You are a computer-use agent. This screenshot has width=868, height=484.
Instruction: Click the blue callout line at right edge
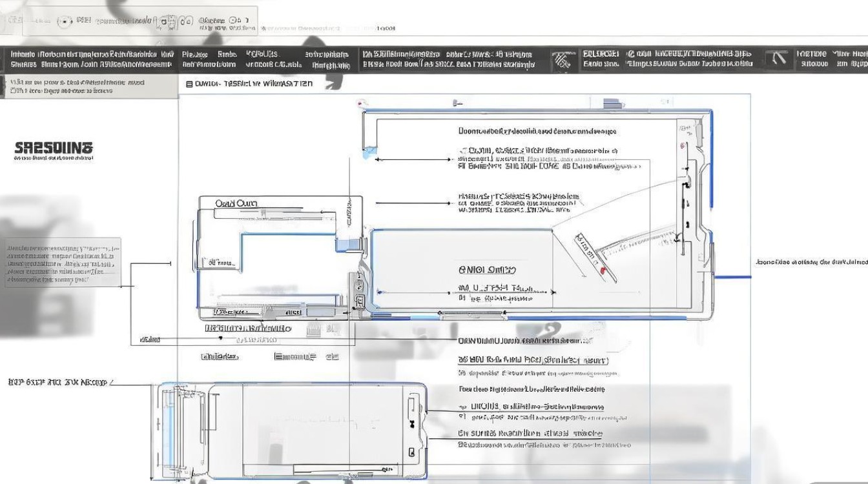(732, 277)
